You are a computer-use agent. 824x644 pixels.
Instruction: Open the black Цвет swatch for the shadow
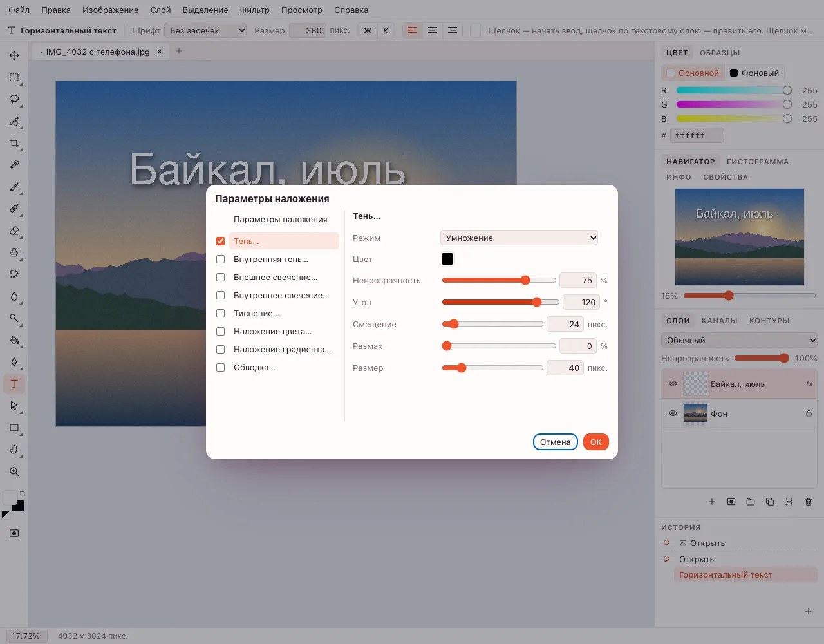[x=447, y=259]
